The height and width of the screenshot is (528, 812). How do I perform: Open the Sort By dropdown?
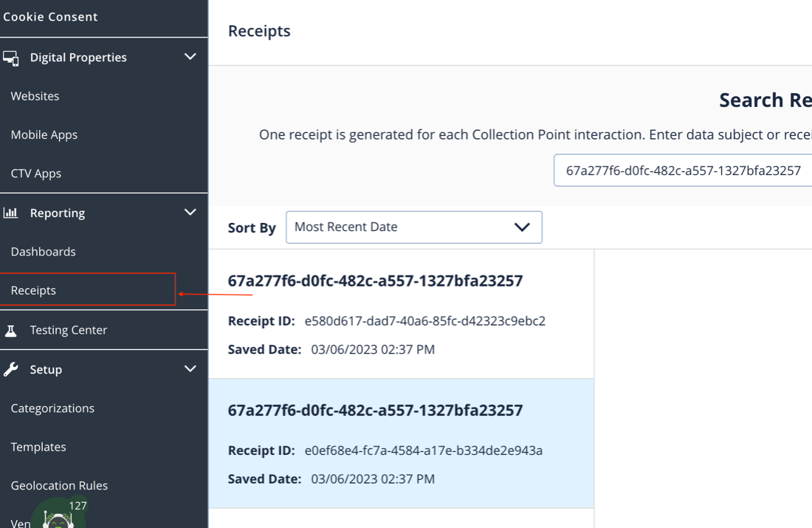click(413, 227)
